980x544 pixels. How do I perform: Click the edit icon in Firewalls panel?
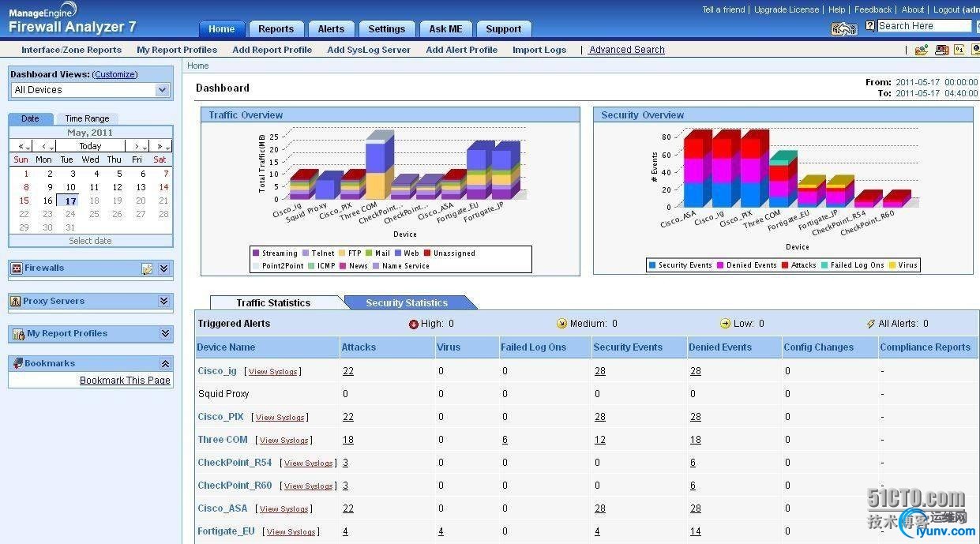point(147,269)
